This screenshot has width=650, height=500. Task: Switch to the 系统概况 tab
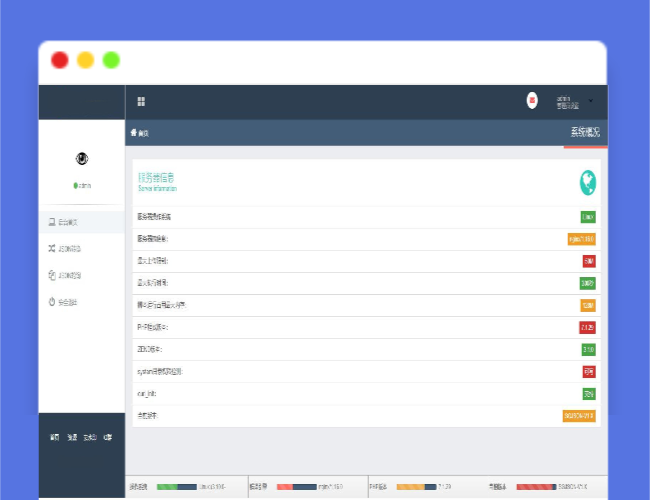click(585, 133)
